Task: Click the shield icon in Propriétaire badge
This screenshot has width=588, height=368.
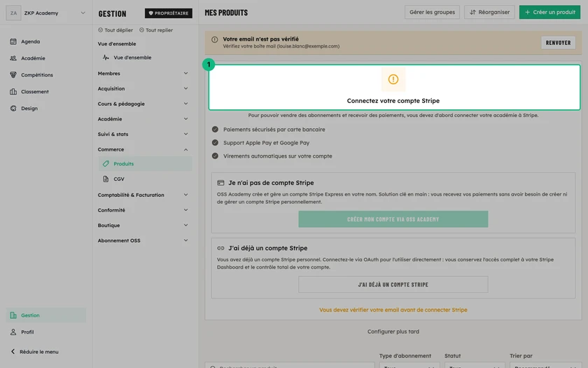Action: point(150,13)
